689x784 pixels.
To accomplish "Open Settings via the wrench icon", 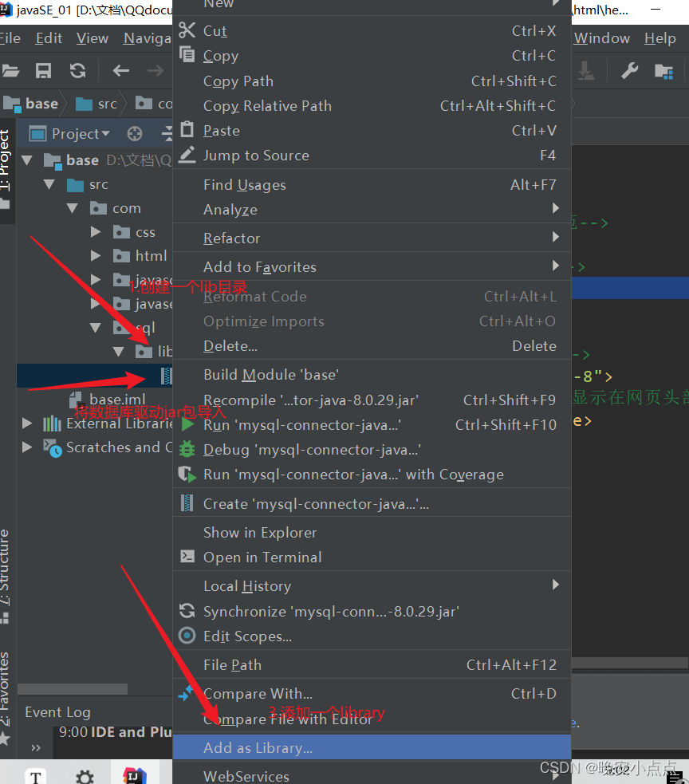I will 629,70.
